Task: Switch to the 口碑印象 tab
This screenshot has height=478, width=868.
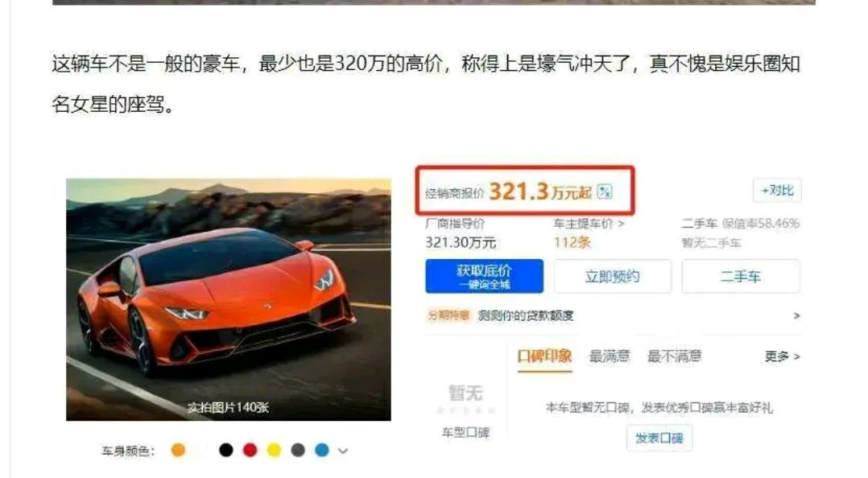Action: (544, 356)
